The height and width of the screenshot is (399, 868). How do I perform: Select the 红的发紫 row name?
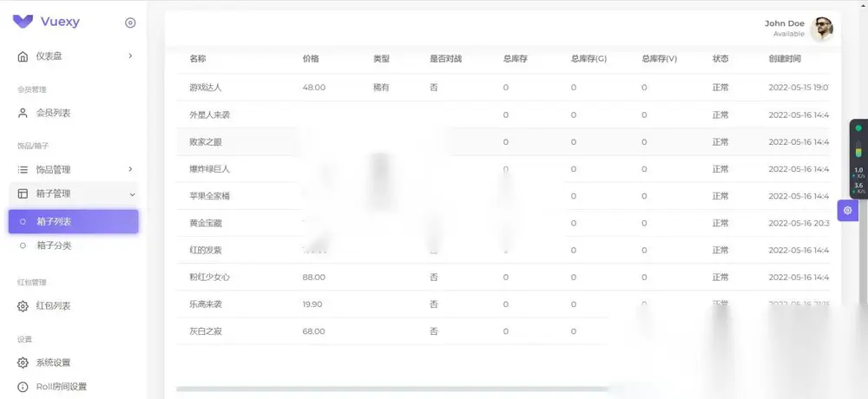(206, 250)
